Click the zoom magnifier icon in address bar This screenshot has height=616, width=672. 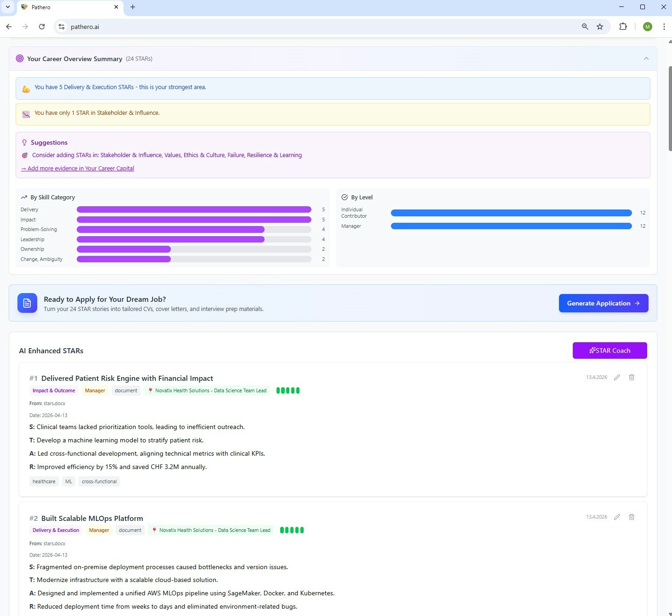(585, 27)
